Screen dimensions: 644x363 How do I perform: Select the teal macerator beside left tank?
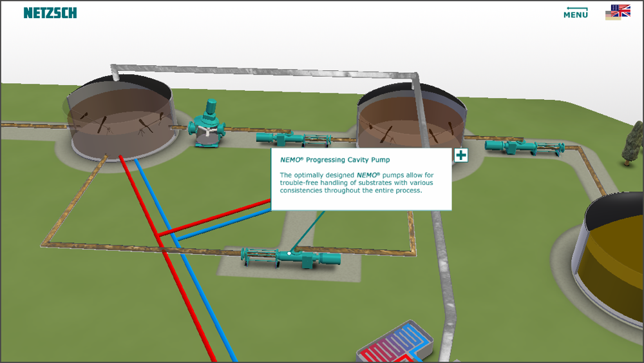pyautogui.click(x=207, y=124)
